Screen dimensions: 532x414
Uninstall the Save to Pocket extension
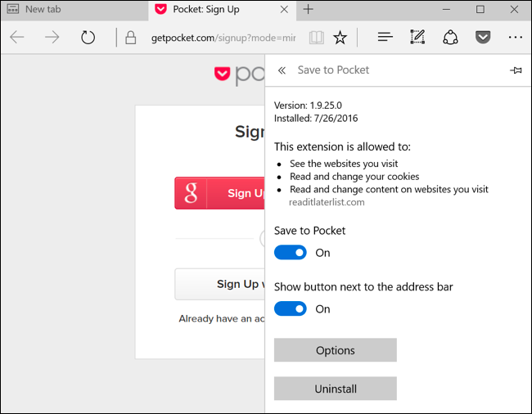(336, 389)
